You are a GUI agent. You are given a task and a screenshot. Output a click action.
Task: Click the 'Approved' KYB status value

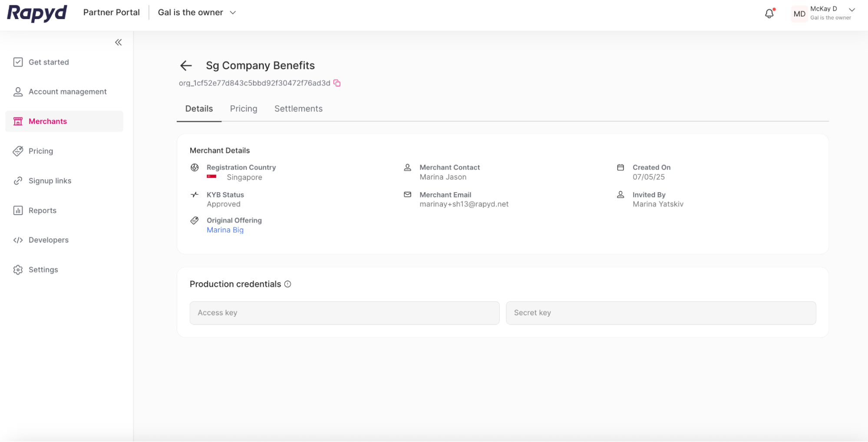223,204
